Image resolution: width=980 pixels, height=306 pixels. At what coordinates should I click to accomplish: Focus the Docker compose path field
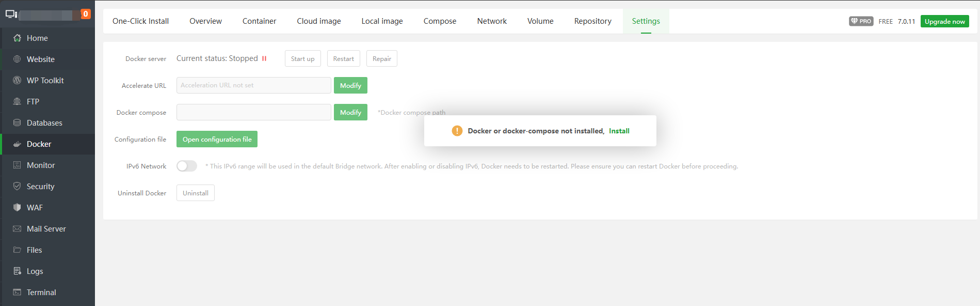253,112
